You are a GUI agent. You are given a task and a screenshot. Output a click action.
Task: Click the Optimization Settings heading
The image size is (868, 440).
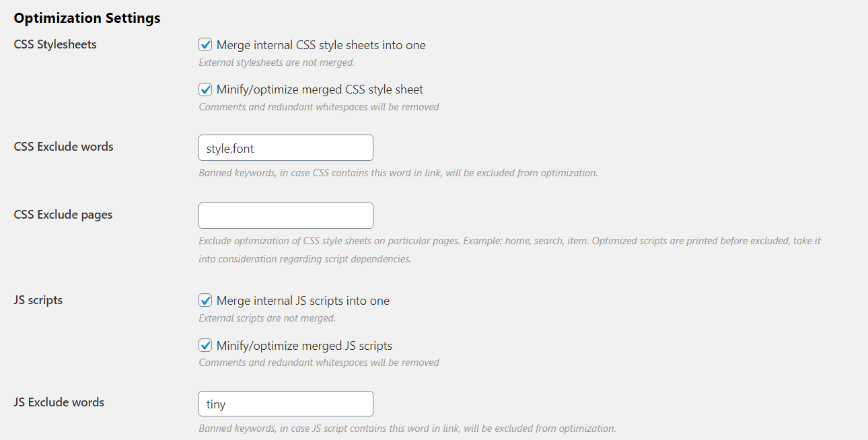87,18
